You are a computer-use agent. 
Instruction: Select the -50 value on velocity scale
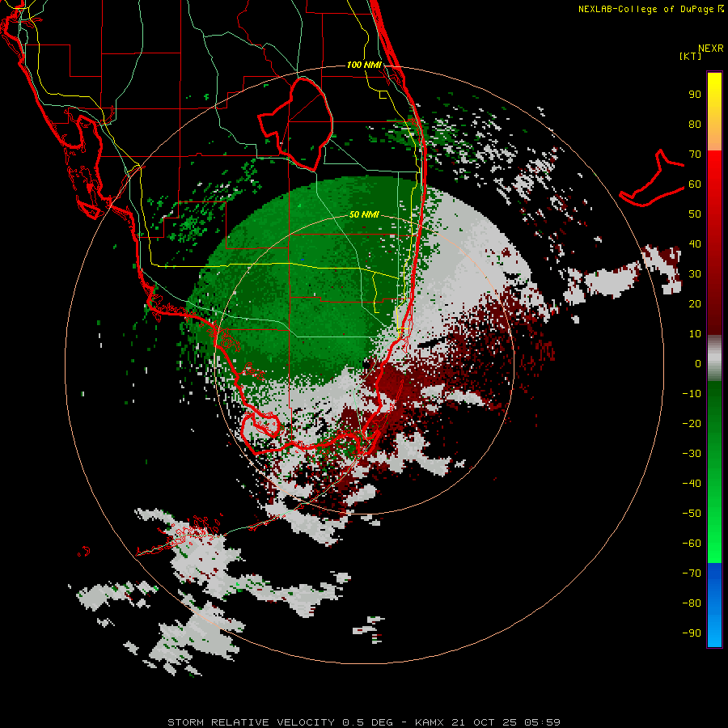692,513
